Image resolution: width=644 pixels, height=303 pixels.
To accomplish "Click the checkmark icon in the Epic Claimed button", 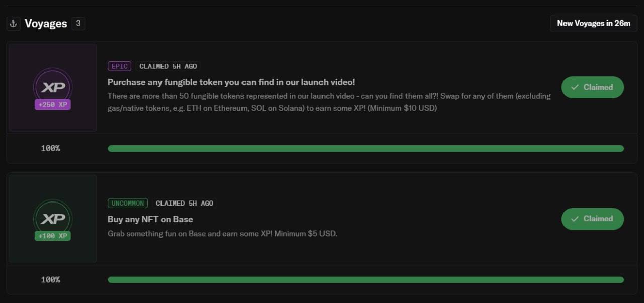I will pos(575,87).
